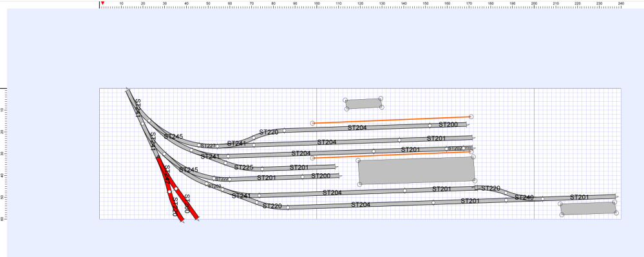Screen dimensions: 644x257
Task: Select the ST225 curved track piece
Action: click(x=244, y=167)
